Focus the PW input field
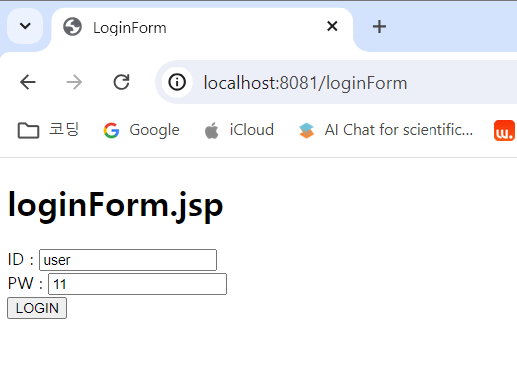517x379 pixels. click(x=137, y=284)
